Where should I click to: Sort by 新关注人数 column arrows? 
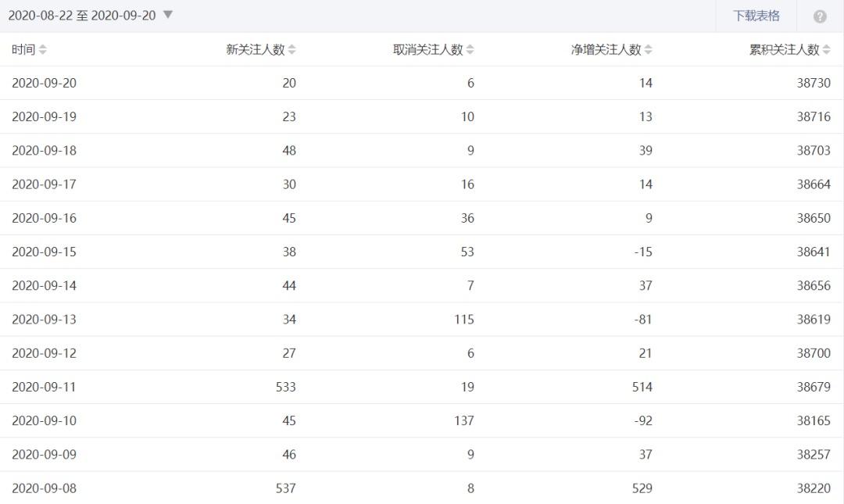pyautogui.click(x=291, y=50)
